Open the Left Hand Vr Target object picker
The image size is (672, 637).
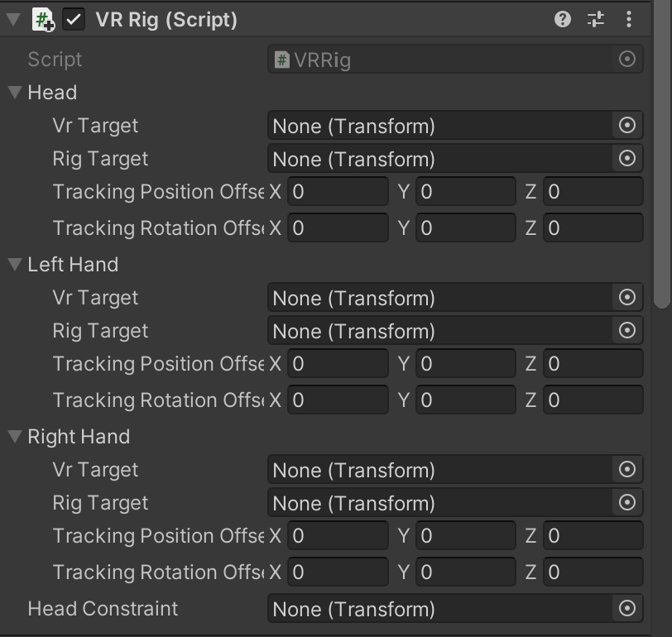(627, 298)
